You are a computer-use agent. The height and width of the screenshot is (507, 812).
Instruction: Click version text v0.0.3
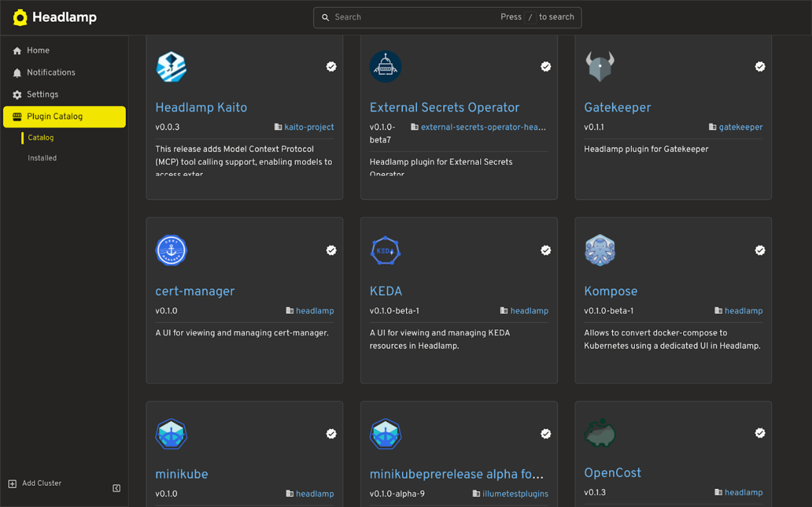coord(167,127)
